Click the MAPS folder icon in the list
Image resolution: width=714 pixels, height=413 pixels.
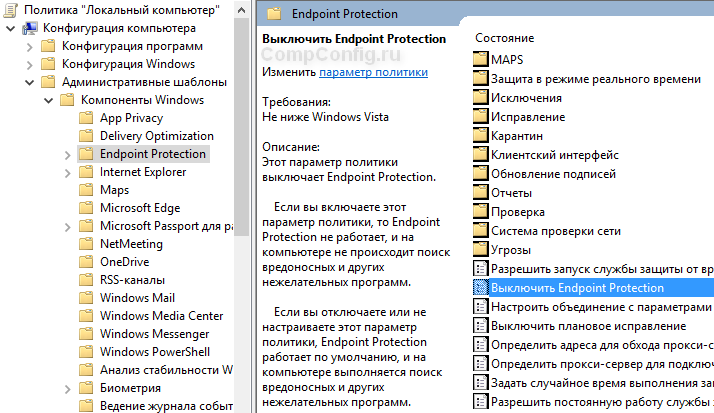(480, 60)
